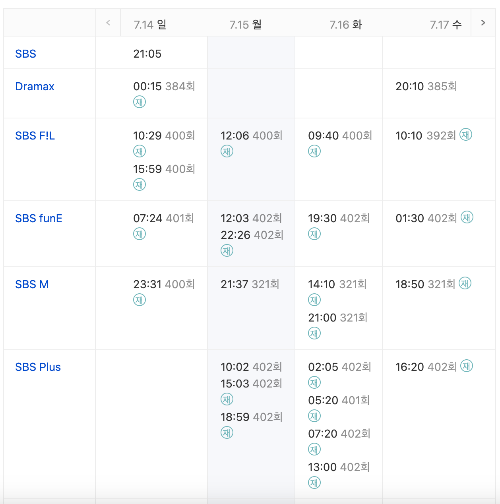Screen dimensions: 500x504
Task: Open the SBS Plus channel link
Action: pyautogui.click(x=38, y=367)
